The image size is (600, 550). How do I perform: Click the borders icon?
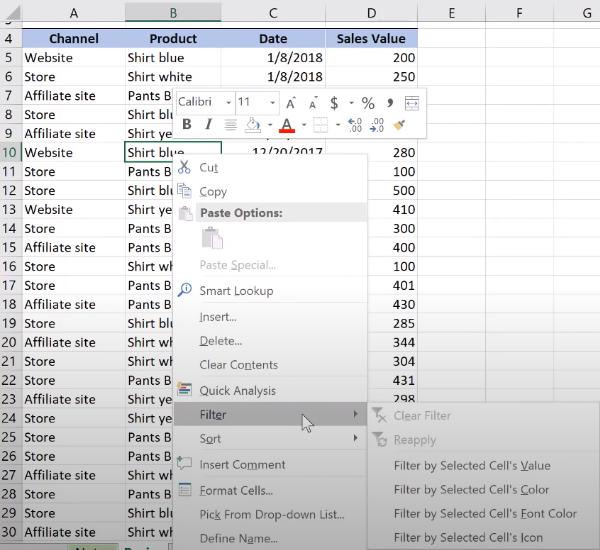[x=320, y=125]
